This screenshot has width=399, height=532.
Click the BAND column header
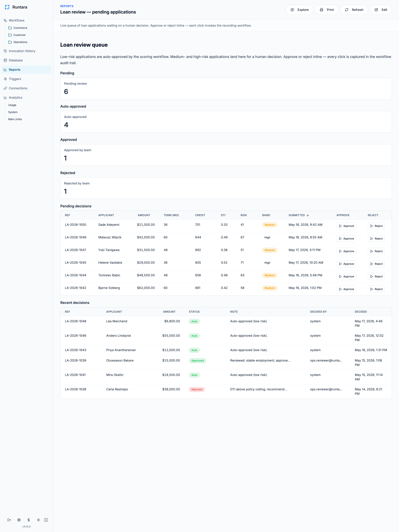click(x=266, y=215)
